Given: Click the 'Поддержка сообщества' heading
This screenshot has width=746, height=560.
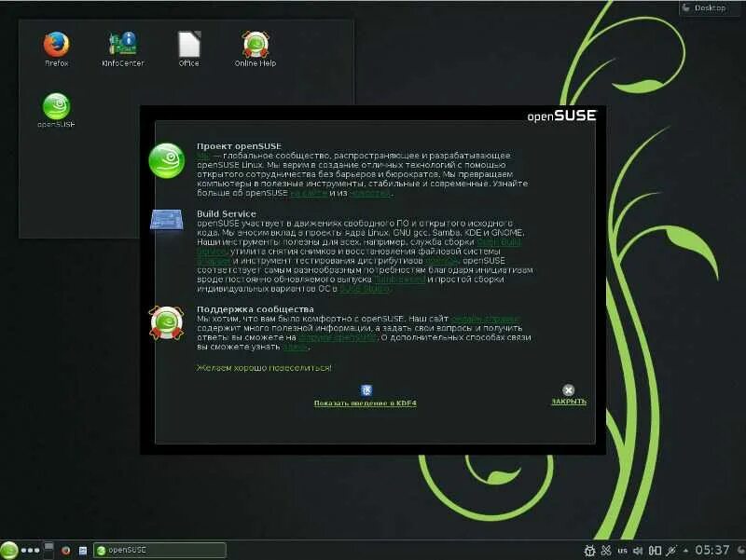Looking at the screenshot, I should point(256,309).
